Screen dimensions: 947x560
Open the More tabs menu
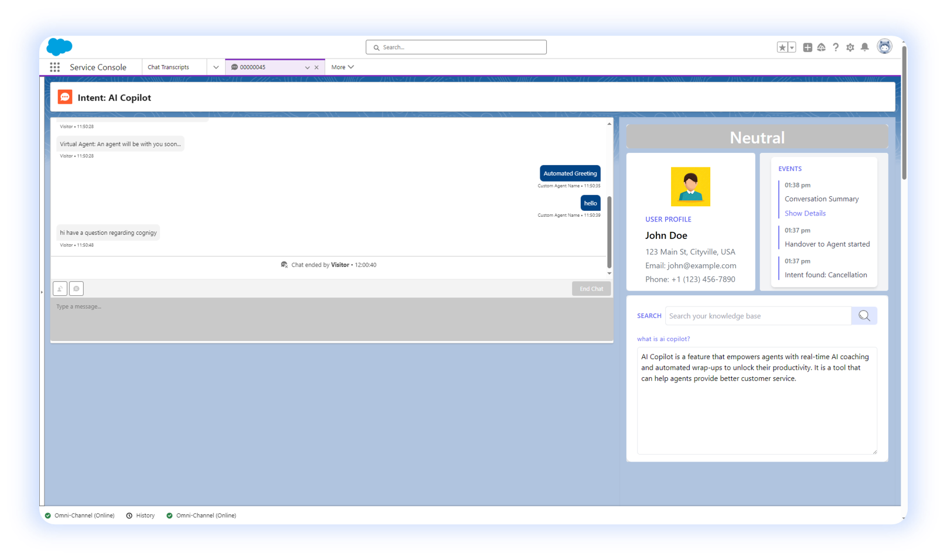(x=342, y=67)
